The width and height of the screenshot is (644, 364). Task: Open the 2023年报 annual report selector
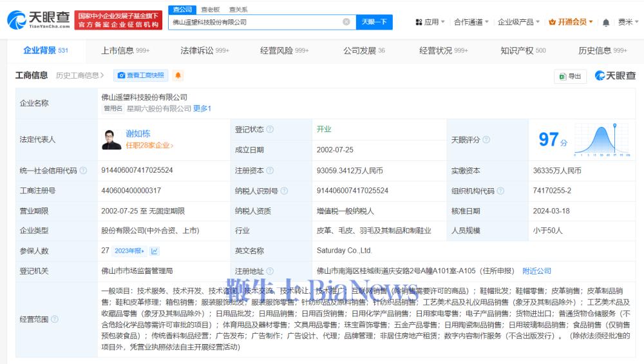pos(129,251)
